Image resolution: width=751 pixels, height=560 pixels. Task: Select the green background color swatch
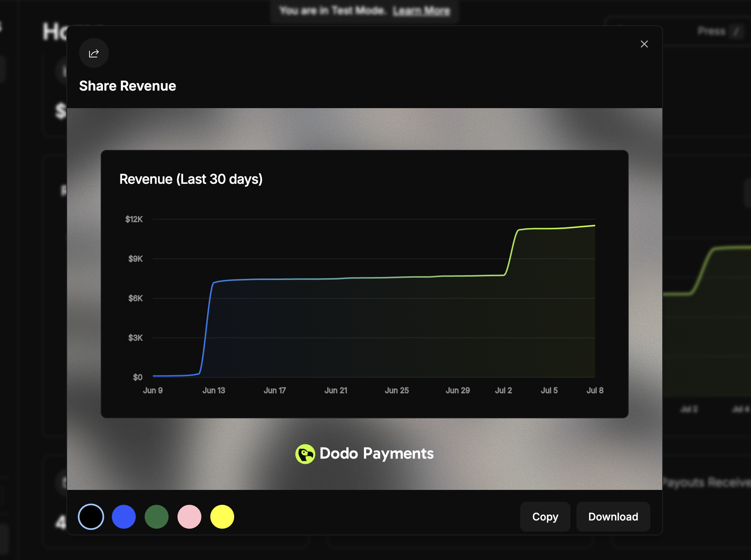[x=156, y=516]
